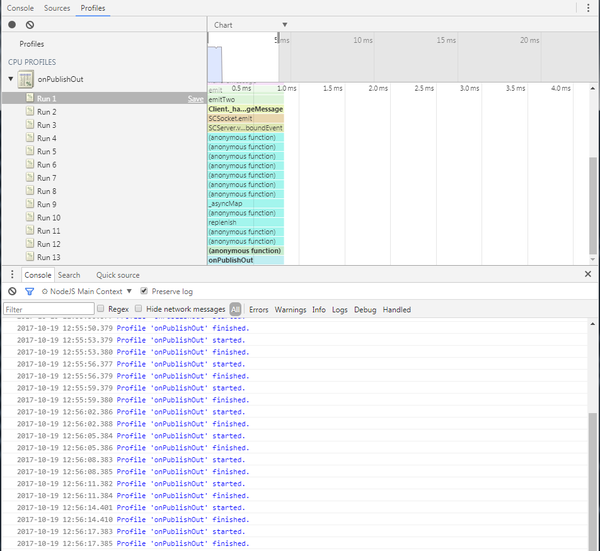Open the DevTools three-dot menu
The height and width of the screenshot is (551, 600).
coord(588,8)
